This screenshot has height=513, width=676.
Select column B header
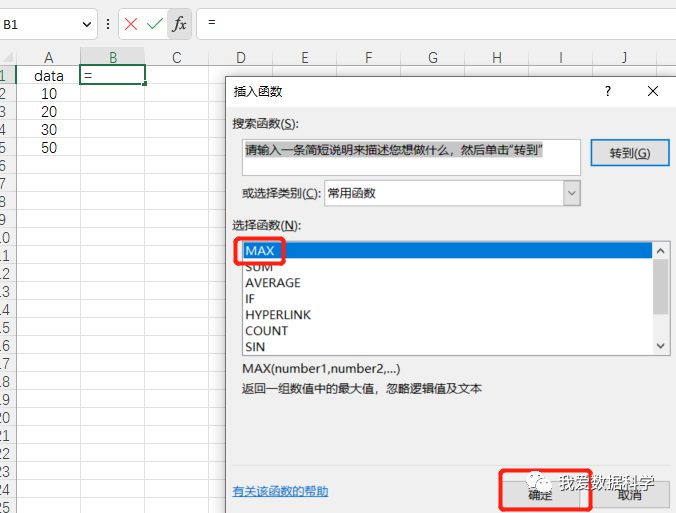[x=113, y=57]
